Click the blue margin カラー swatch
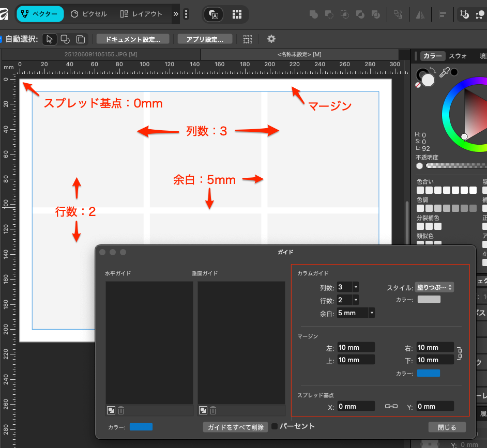Viewport: 487px width, 448px height. pyautogui.click(x=429, y=373)
